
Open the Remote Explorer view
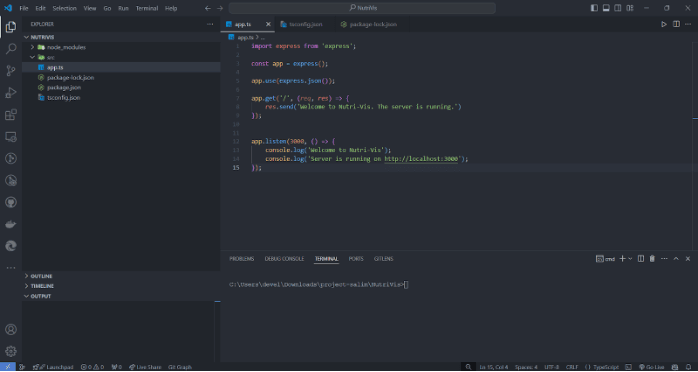tap(11, 137)
